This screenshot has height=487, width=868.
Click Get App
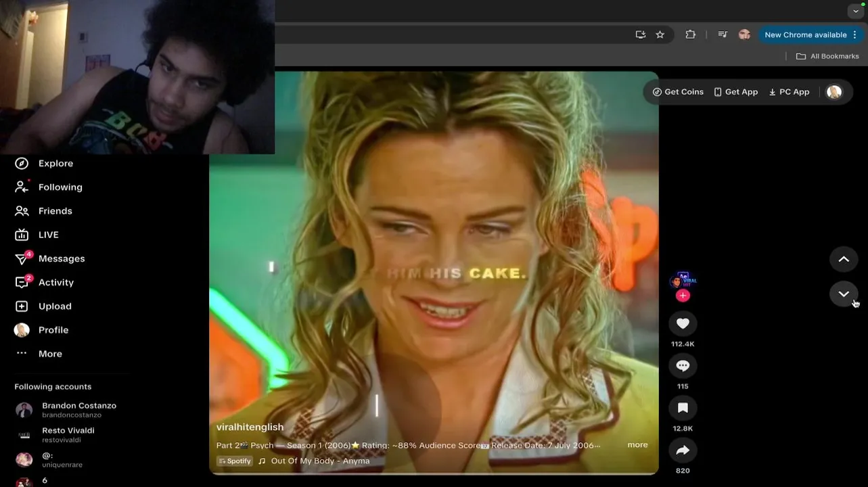coord(735,92)
